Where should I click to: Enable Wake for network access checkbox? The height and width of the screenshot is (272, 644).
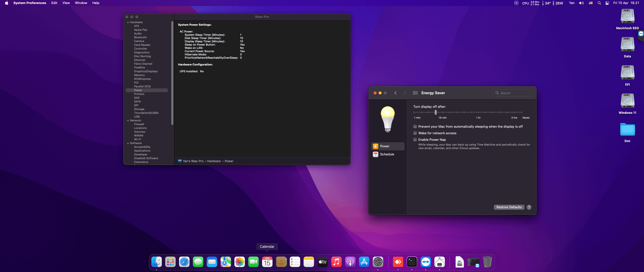415,133
